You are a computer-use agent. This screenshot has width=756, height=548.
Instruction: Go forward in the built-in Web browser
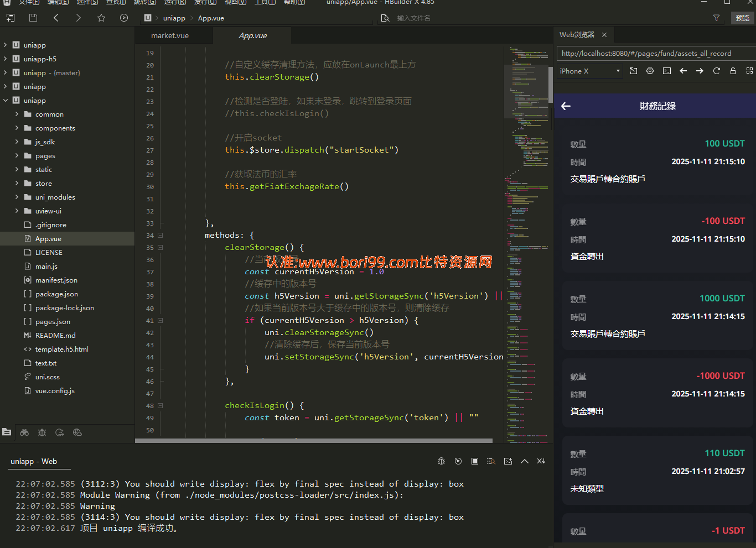coord(700,71)
